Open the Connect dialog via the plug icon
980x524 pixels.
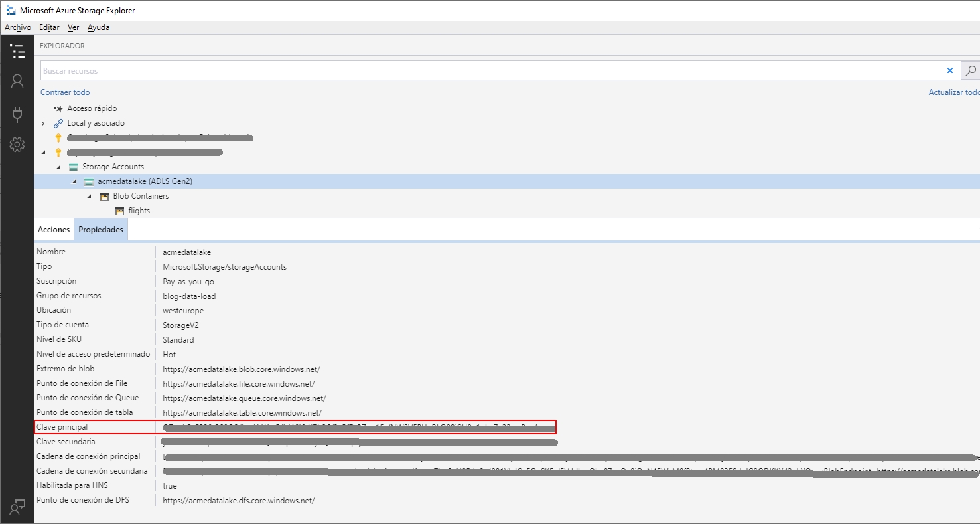tap(17, 114)
